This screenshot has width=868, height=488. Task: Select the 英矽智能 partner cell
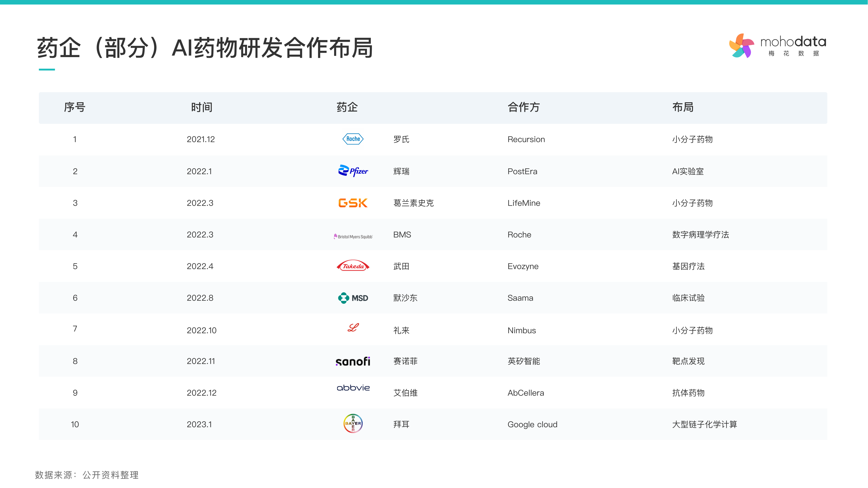(524, 361)
